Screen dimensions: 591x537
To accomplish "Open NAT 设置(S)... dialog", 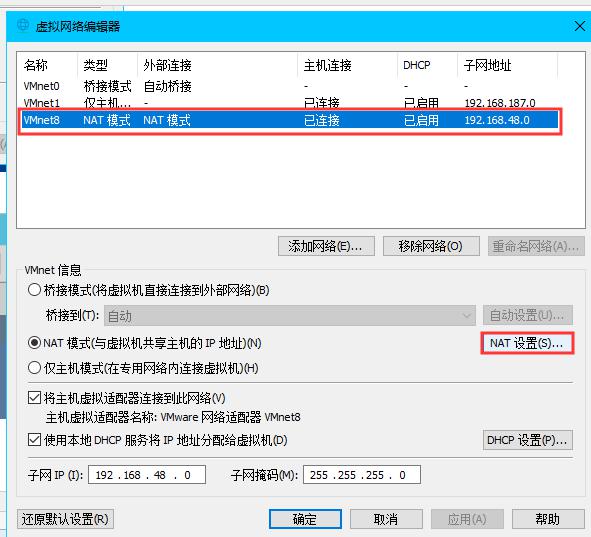I will (527, 343).
